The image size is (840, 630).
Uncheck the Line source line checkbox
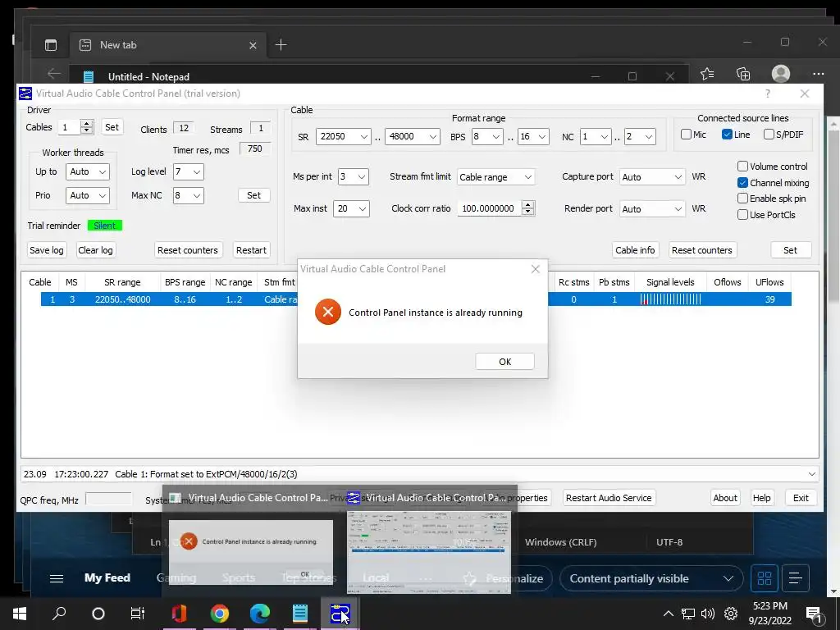[727, 135]
